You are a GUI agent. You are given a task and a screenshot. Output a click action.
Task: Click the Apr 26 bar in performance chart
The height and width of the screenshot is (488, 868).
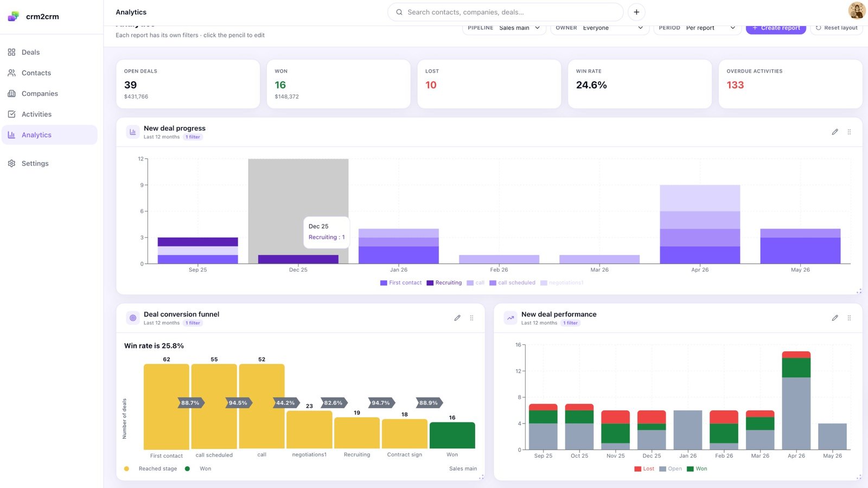796,401
